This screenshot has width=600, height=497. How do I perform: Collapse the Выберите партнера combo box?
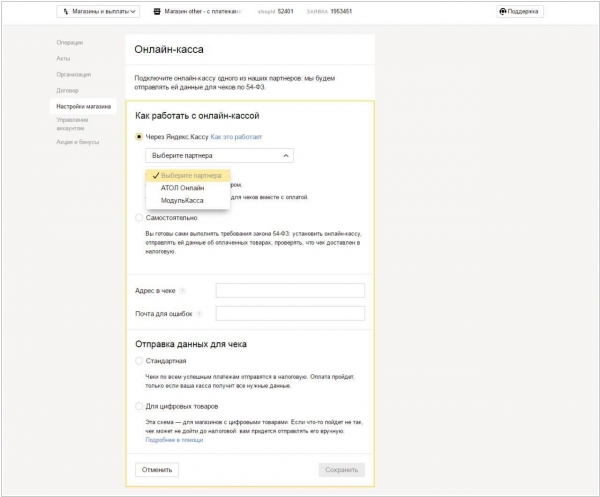tap(219, 156)
